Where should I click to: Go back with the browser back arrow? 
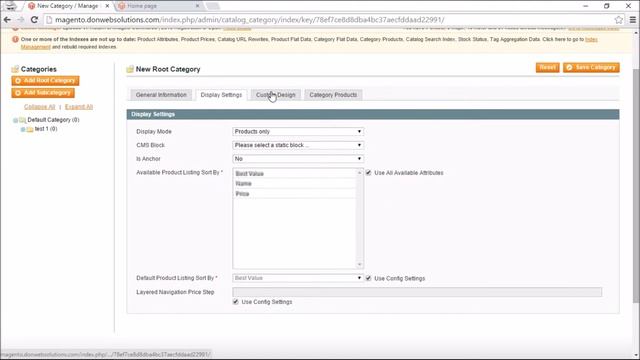[x=7, y=20]
